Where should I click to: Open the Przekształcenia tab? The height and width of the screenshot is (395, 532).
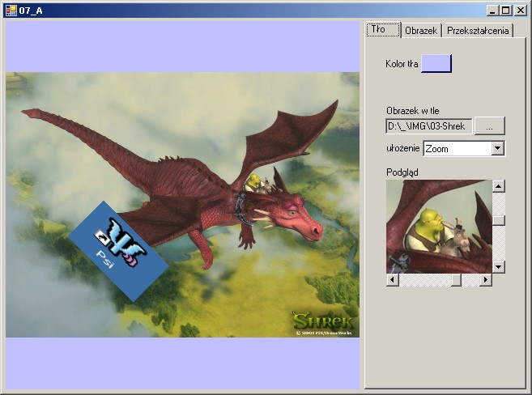point(478,31)
